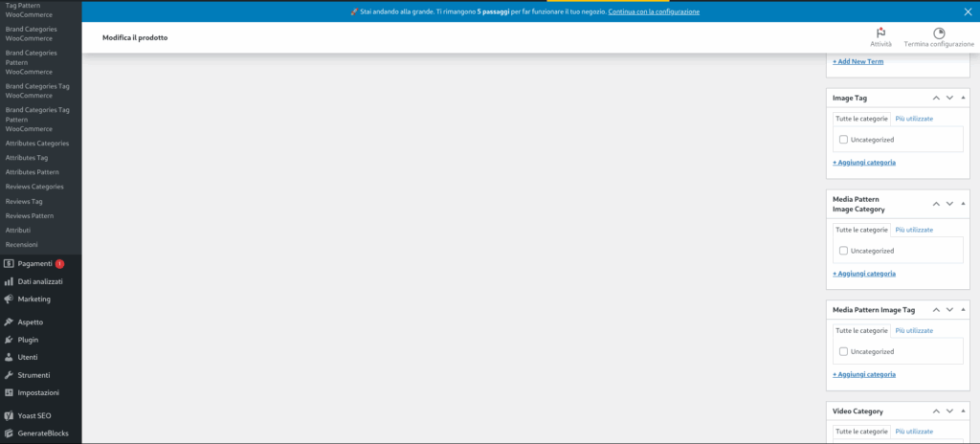
Task: Click the Termina configurazione progress icon
Action: click(939, 33)
